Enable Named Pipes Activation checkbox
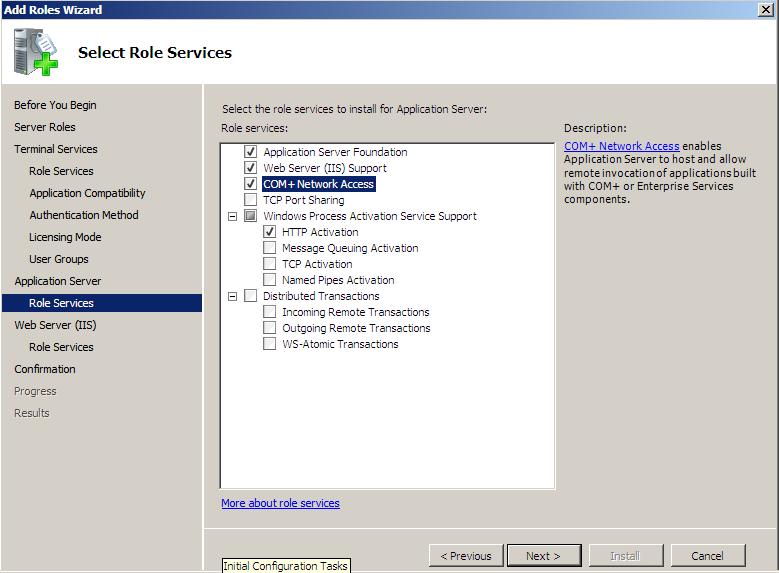The height and width of the screenshot is (573, 779). point(269,279)
